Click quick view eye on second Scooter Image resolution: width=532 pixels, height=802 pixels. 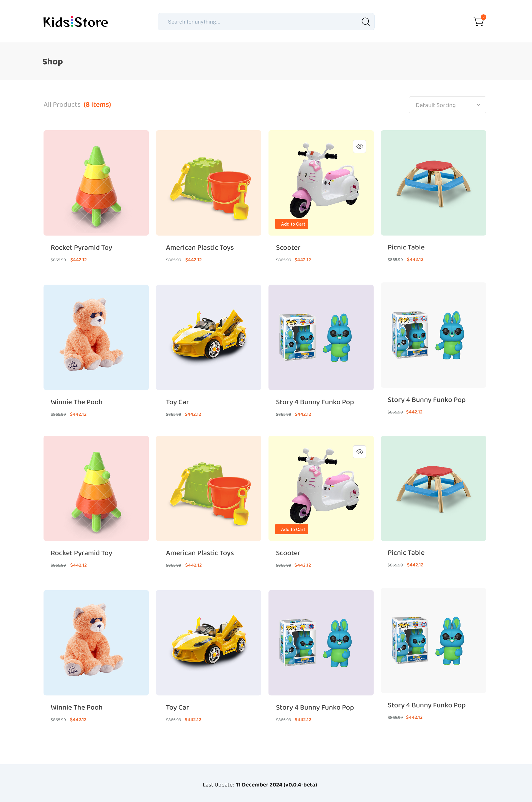[x=360, y=452]
